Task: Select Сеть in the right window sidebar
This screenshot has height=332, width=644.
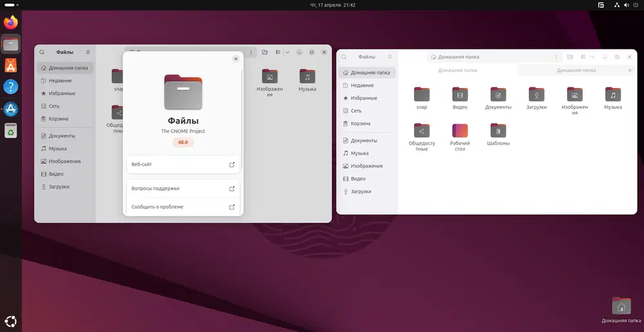Action: tap(368, 111)
